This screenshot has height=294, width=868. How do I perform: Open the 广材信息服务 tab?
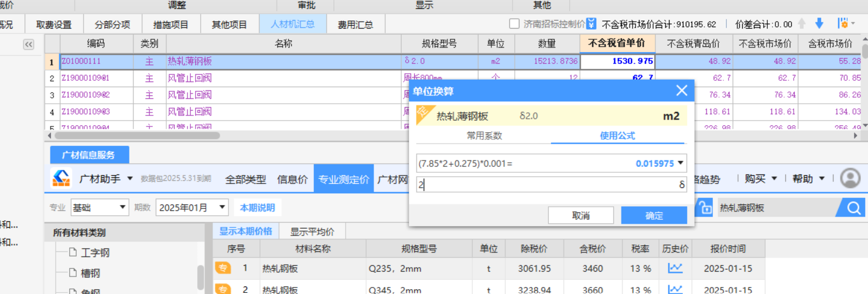(88, 155)
